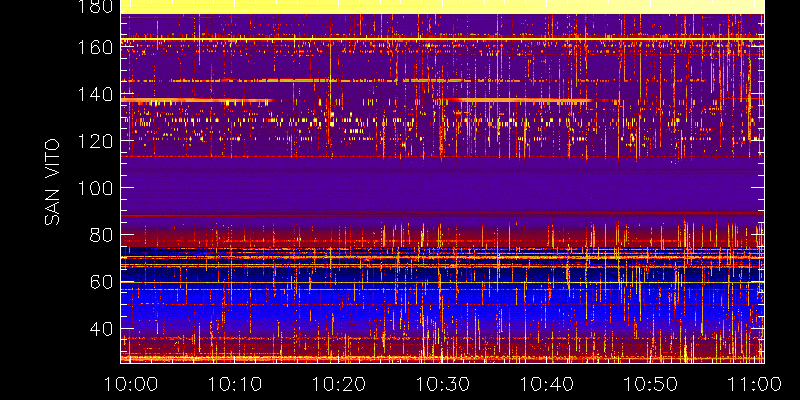This screenshot has height=400, width=800.
Task: Click the 80 frequency axis label
Action: [x=101, y=235]
